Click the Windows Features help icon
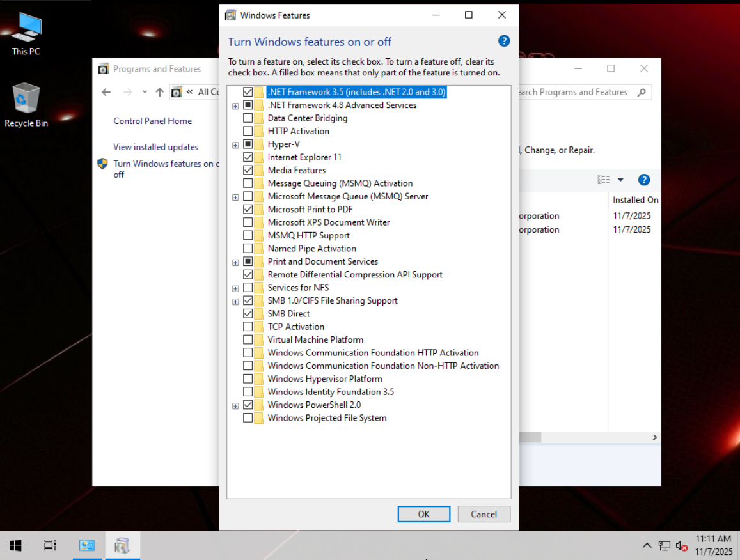 tap(504, 42)
